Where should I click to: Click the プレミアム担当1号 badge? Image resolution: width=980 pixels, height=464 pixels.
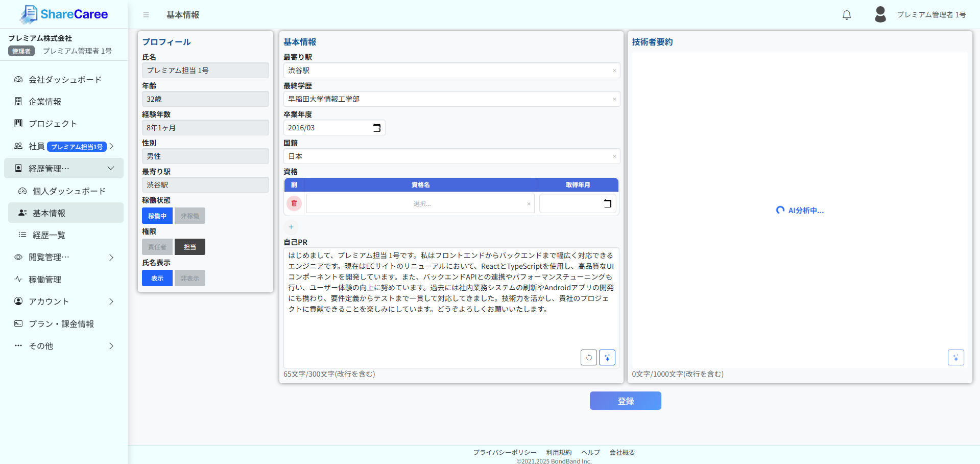(77, 147)
